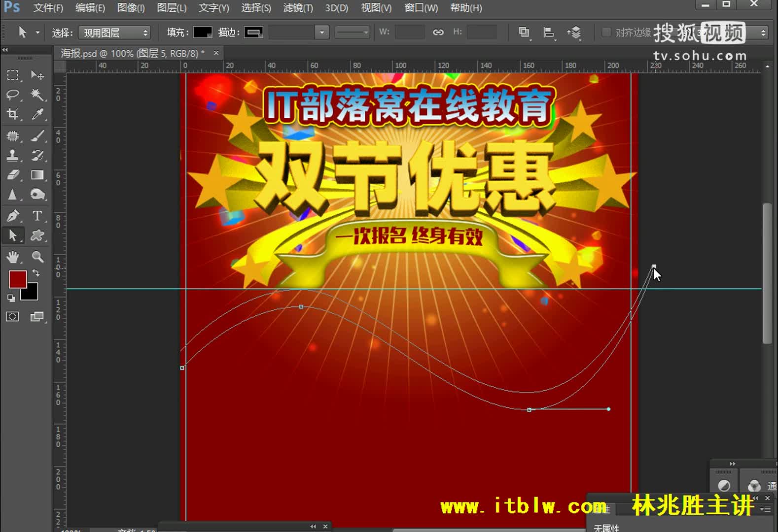
Task: Open the 填充 fill color swatch
Action: (203, 33)
